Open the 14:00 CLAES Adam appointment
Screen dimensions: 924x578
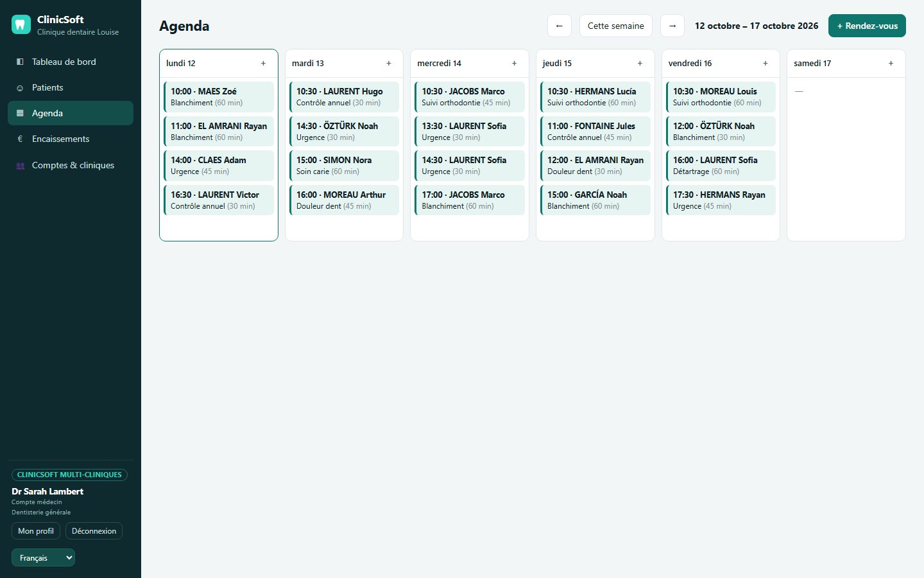pyautogui.click(x=219, y=166)
